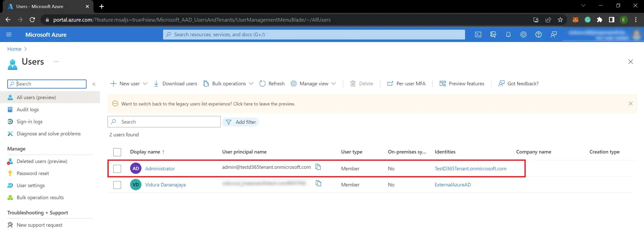Open the Chrome profile avatar E
This screenshot has height=237, width=644.
click(x=623, y=20)
